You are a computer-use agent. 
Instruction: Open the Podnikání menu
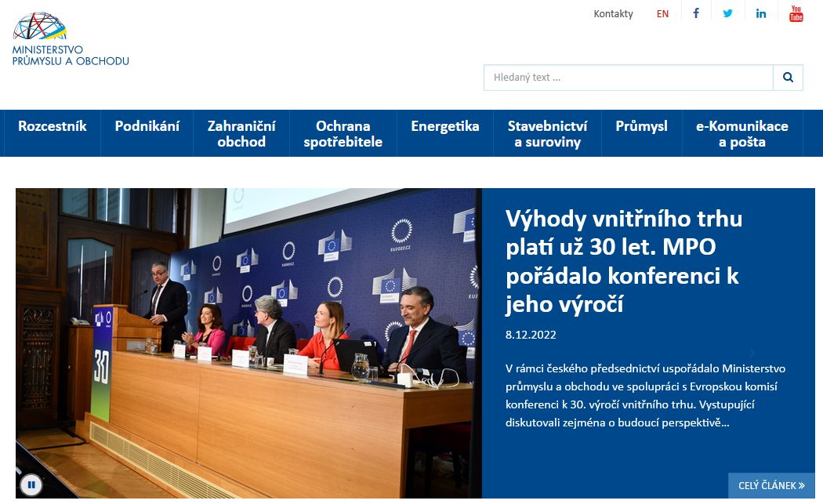pyautogui.click(x=147, y=133)
